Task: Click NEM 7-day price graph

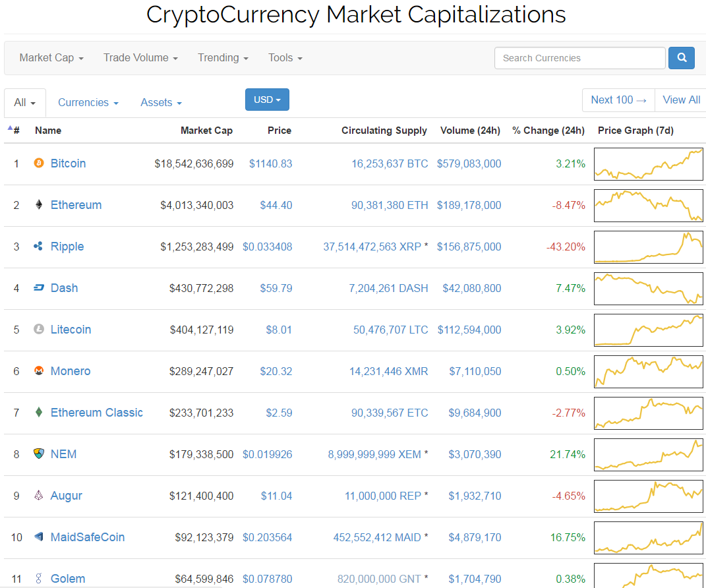Action: [x=649, y=455]
